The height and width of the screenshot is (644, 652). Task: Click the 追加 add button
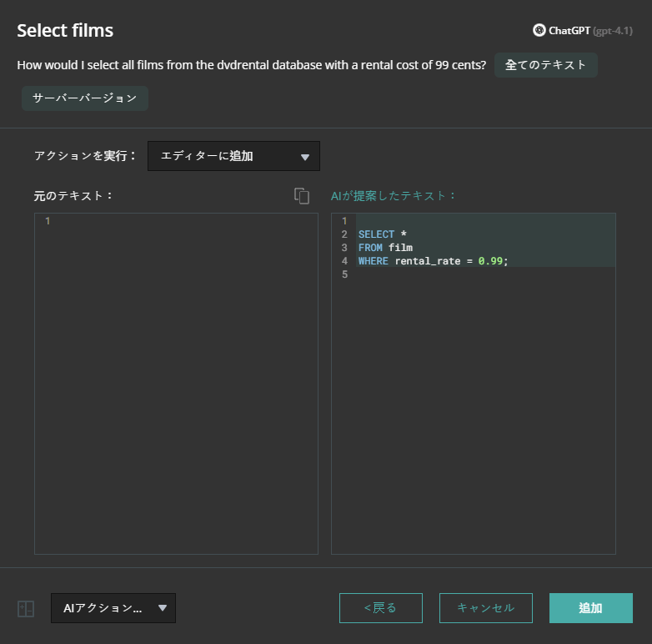pyautogui.click(x=591, y=608)
